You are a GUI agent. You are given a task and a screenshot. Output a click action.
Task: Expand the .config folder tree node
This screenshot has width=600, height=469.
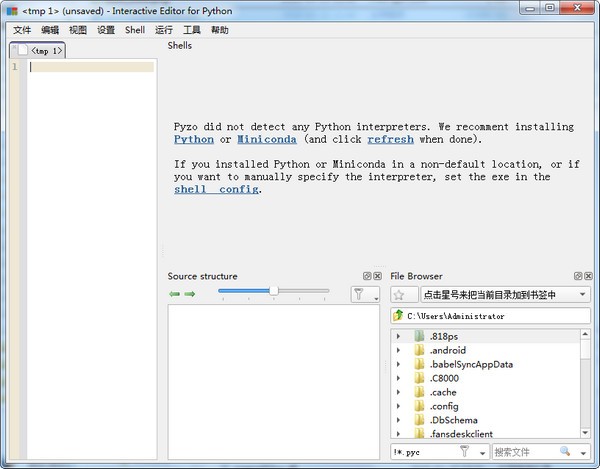pos(398,406)
